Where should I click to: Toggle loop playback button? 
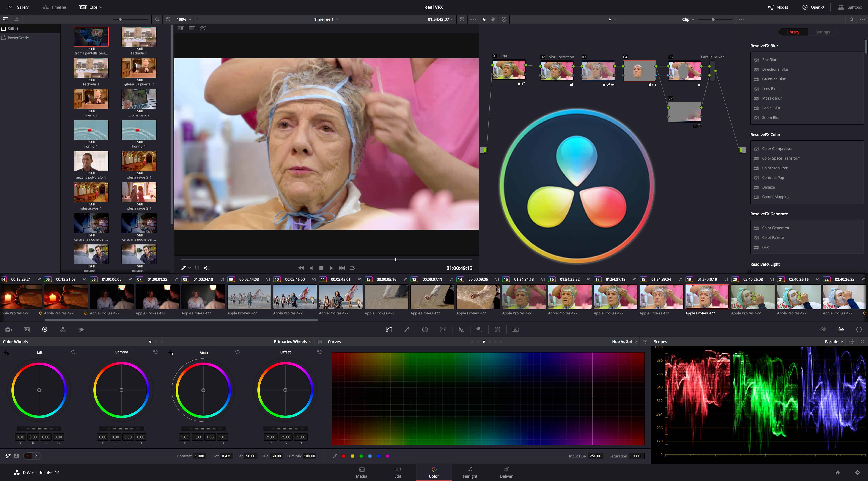pos(352,268)
